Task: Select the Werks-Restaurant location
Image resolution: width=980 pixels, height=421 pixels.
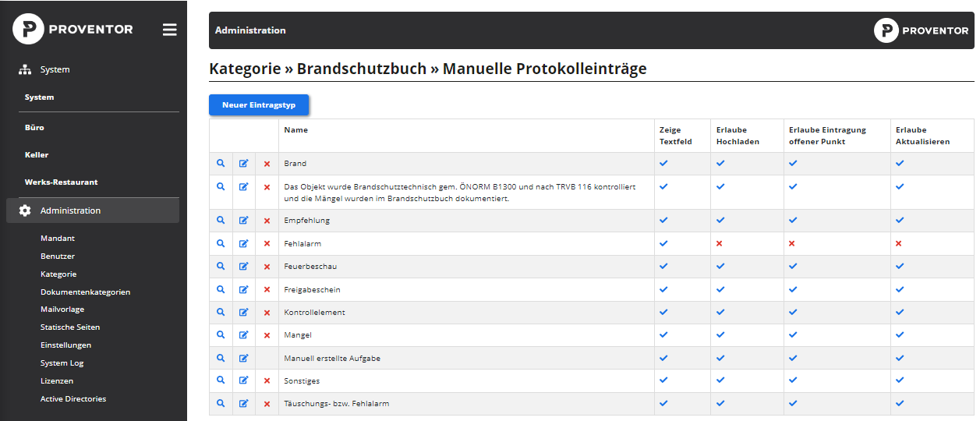Action: click(x=61, y=182)
